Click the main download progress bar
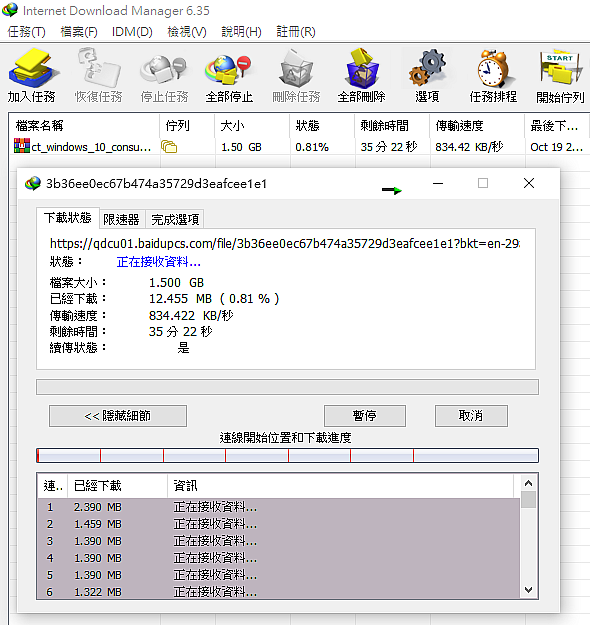This screenshot has height=625, width=590. coord(287,387)
